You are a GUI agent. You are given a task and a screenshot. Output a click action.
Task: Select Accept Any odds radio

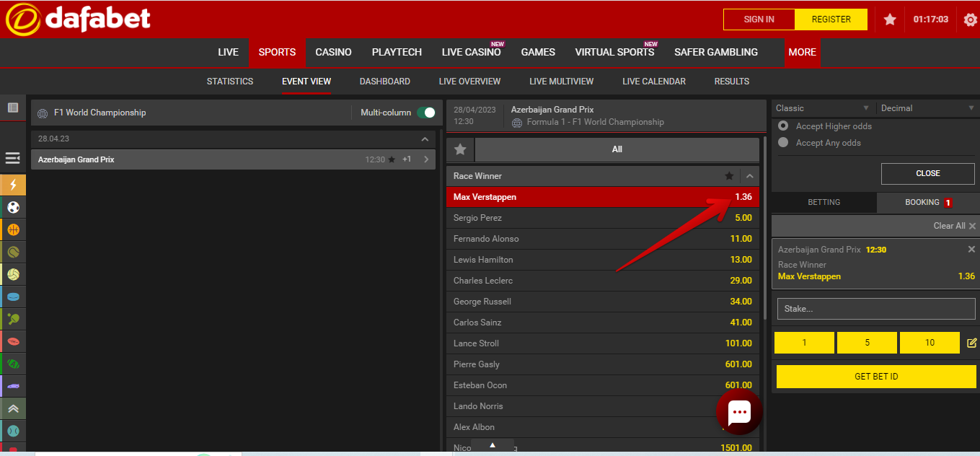click(x=783, y=142)
